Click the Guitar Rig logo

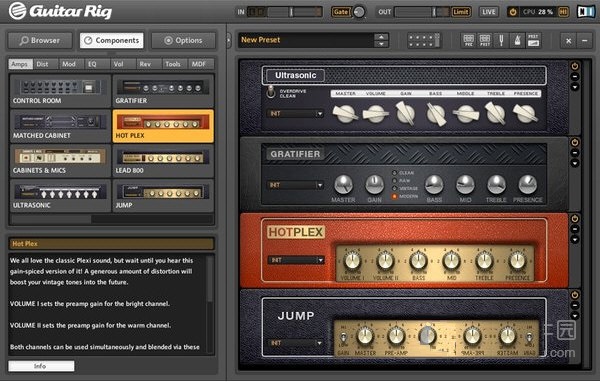tap(60, 11)
